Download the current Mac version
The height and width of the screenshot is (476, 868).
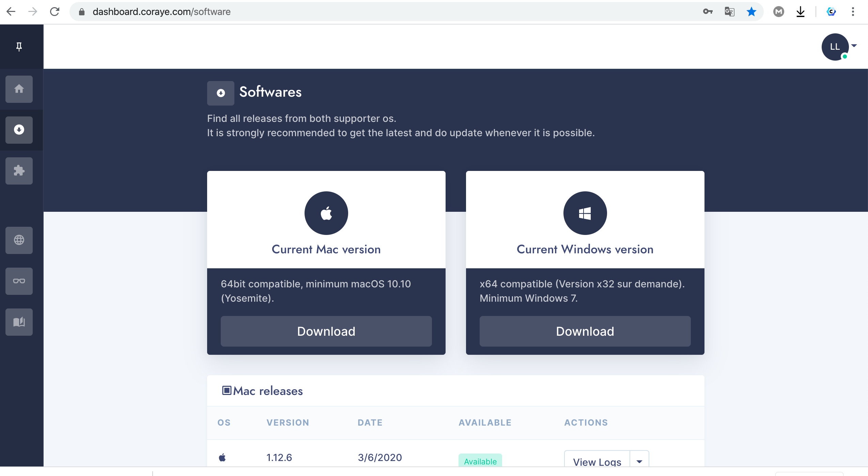pyautogui.click(x=326, y=331)
